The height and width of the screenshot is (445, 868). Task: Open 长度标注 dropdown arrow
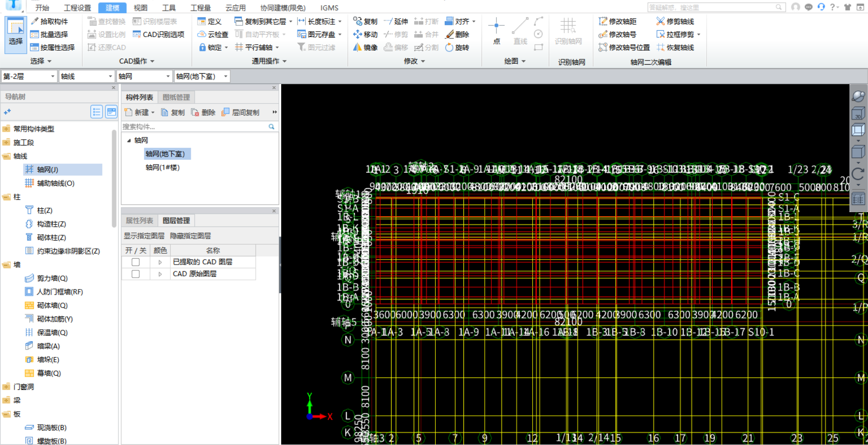coord(340,22)
